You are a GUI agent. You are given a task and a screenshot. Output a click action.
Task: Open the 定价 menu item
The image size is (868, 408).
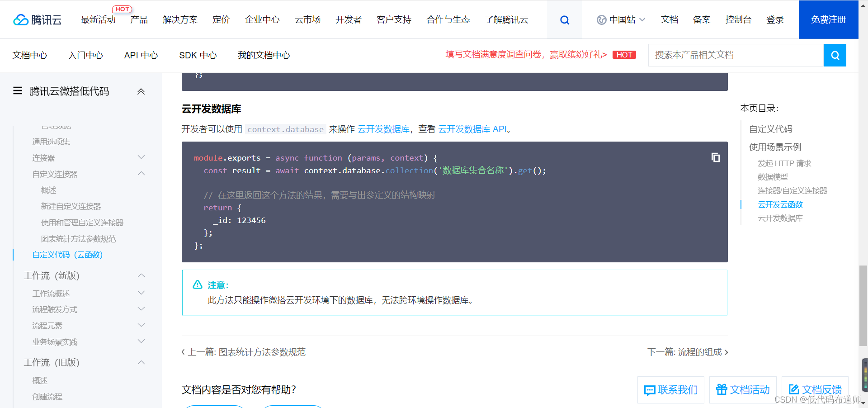(x=221, y=20)
